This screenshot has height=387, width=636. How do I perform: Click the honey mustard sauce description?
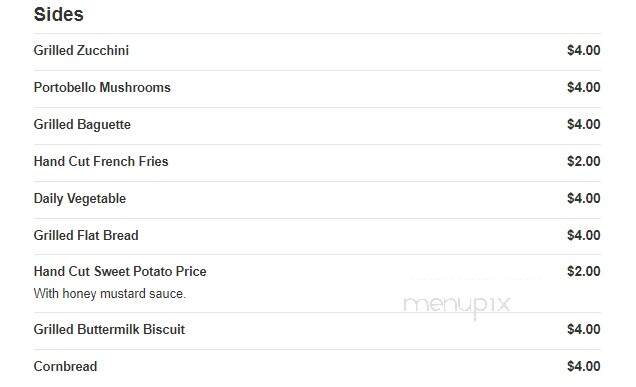(x=110, y=293)
